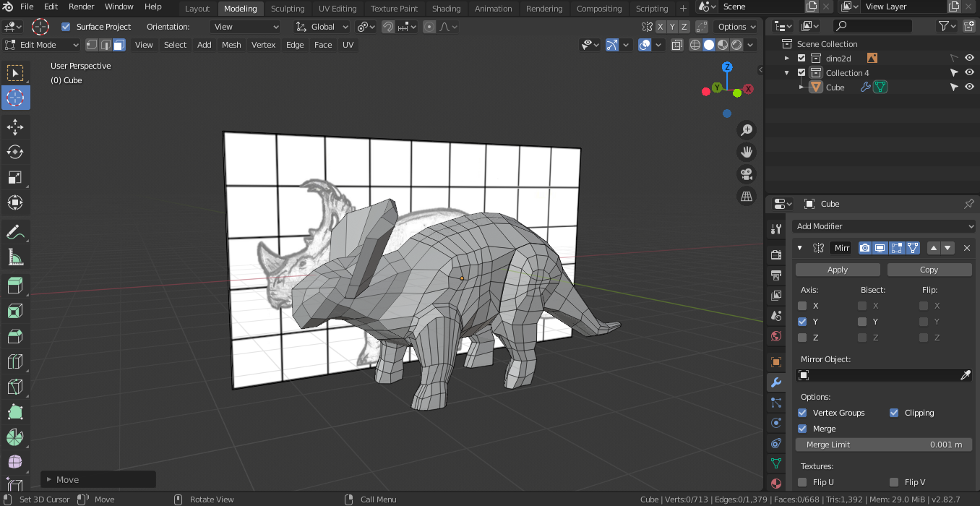Uncheck the Merge option
Screen dimensions: 980x506
[802, 429]
